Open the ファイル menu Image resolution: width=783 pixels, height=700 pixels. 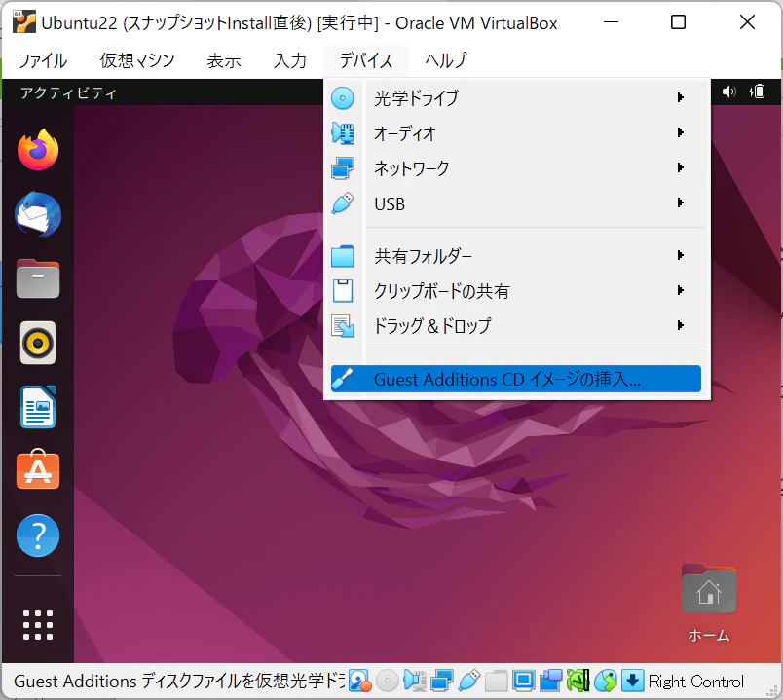coord(43,61)
